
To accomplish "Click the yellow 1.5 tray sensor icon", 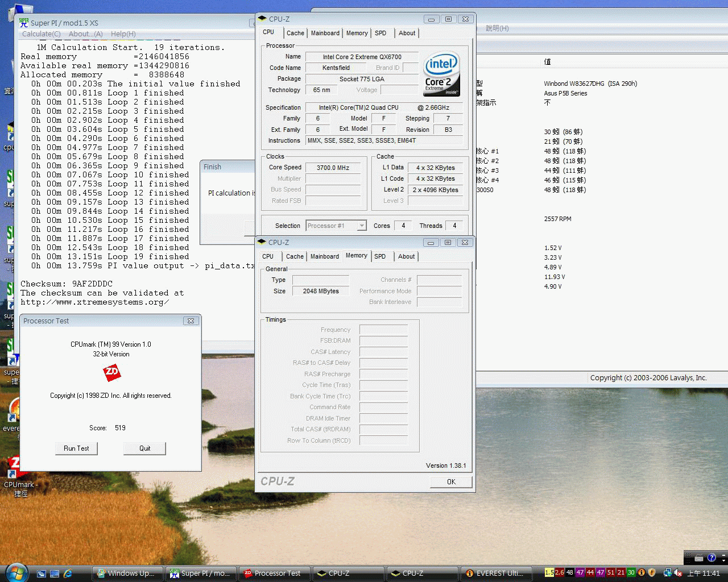I will pos(549,573).
